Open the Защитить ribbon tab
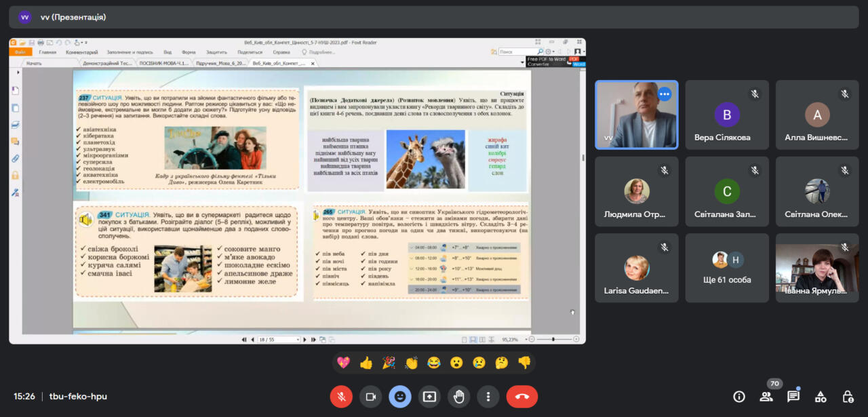Viewport: 868px width, 417px height. coord(216,52)
